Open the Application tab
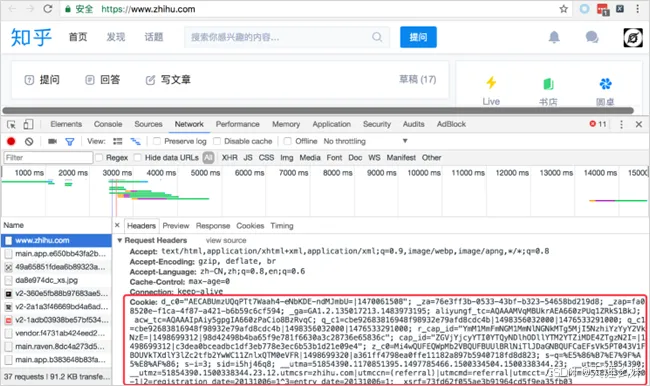The width and height of the screenshot is (650, 386). click(x=332, y=124)
